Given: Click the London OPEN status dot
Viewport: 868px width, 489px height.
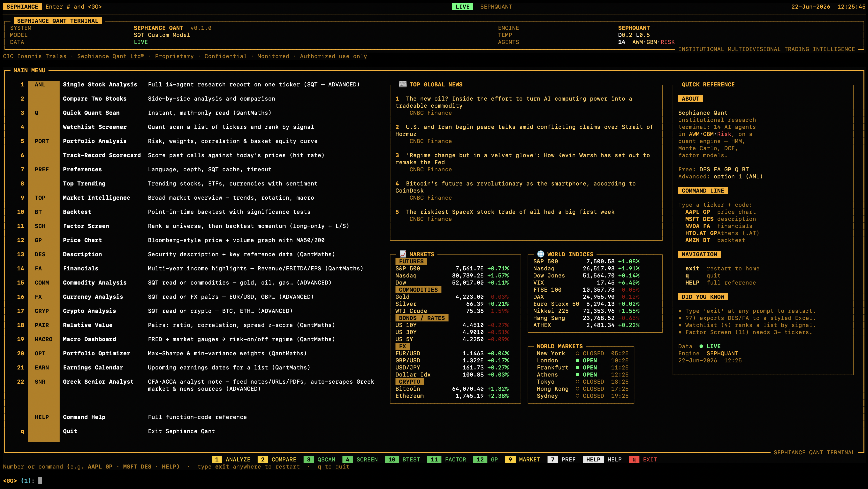Looking at the screenshot, I should (x=577, y=361).
